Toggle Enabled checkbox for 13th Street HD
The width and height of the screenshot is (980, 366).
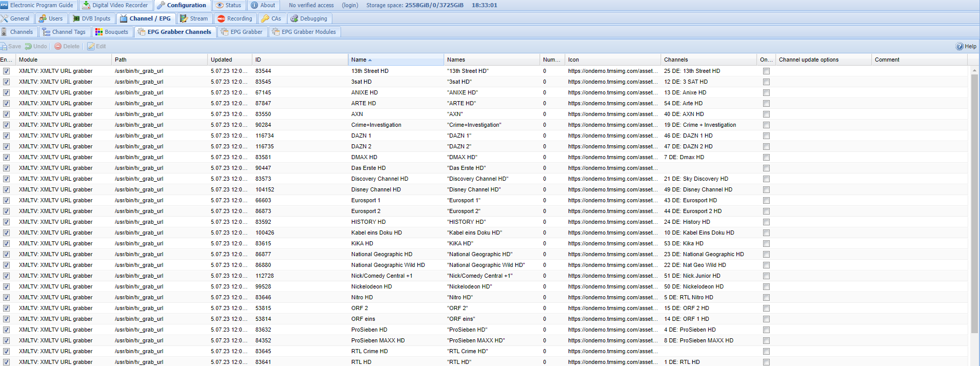pyautogui.click(x=6, y=71)
